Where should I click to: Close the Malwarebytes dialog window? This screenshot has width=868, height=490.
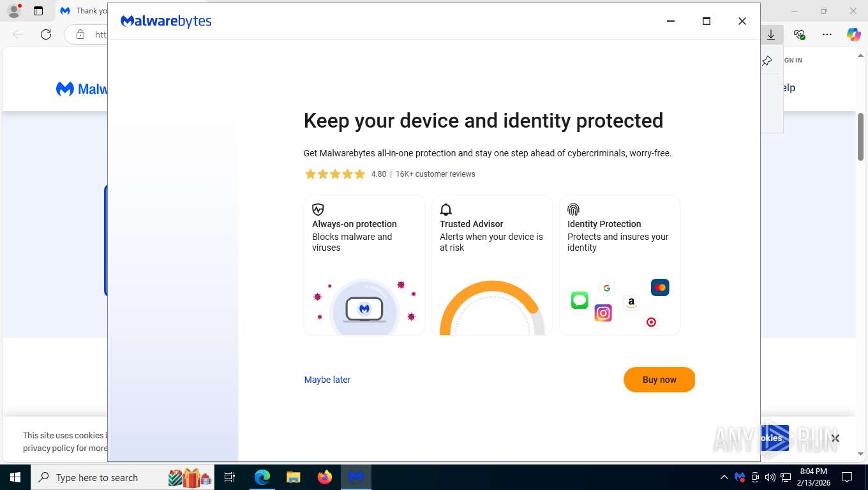pos(742,21)
